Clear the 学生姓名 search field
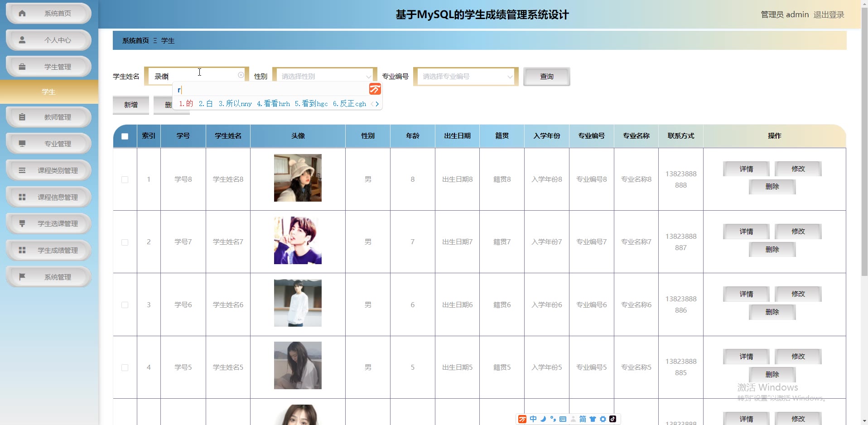The width and height of the screenshot is (868, 425). click(241, 75)
